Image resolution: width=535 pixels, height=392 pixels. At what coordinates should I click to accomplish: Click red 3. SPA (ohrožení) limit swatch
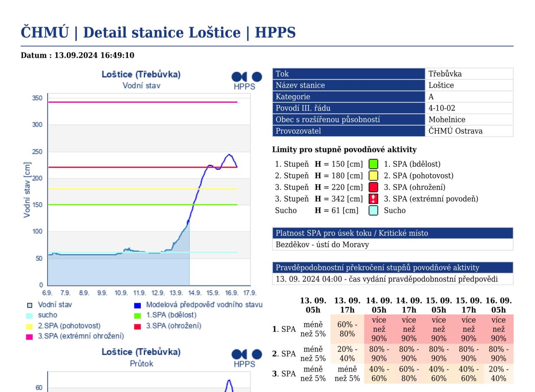373,187
